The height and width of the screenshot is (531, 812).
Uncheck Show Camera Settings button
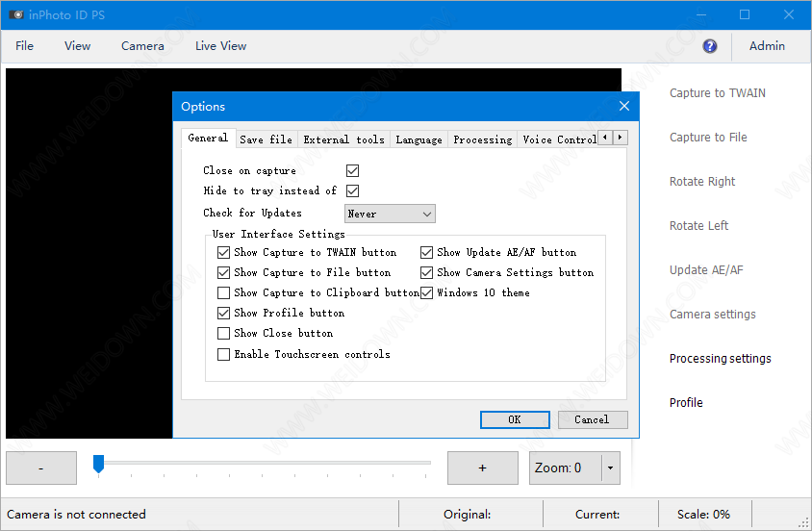pos(426,272)
